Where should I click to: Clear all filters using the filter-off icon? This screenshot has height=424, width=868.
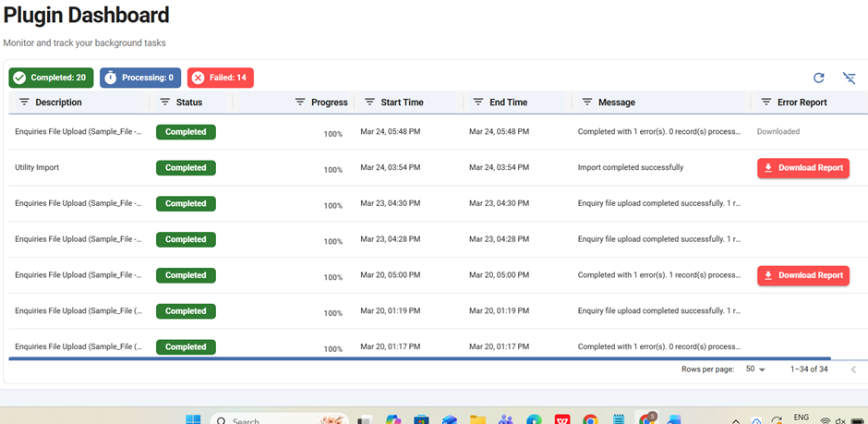(850, 79)
